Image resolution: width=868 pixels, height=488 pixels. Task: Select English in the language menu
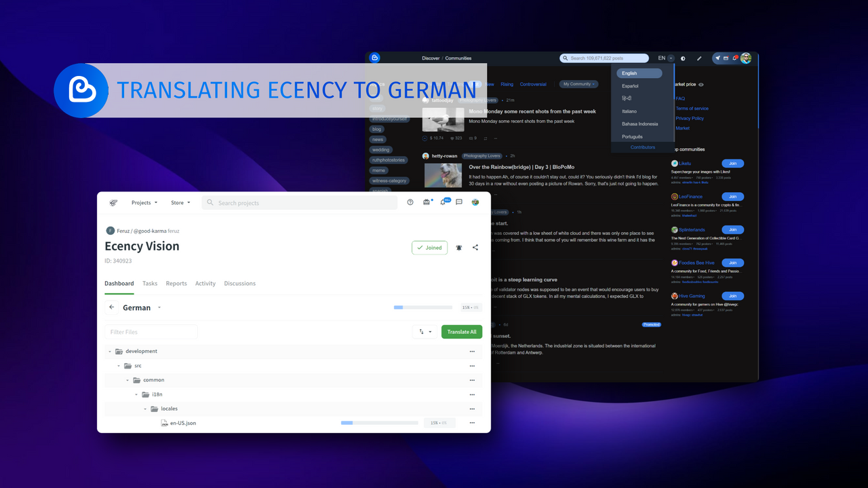click(x=639, y=73)
